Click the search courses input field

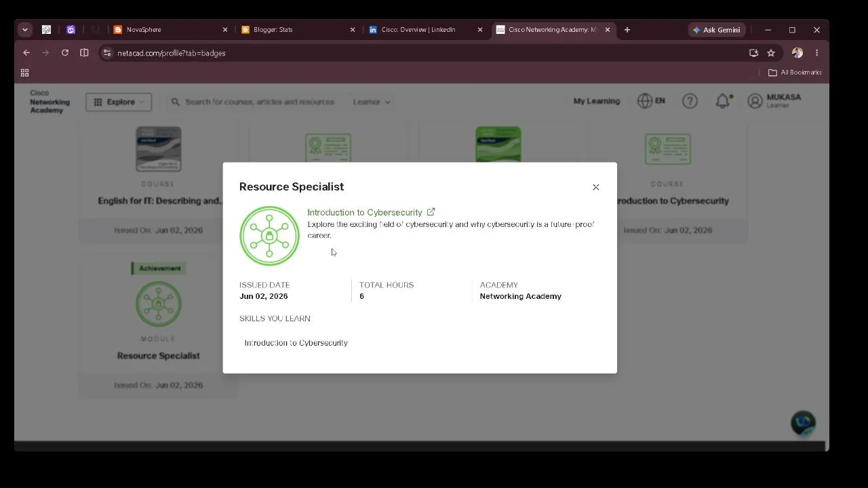260,102
